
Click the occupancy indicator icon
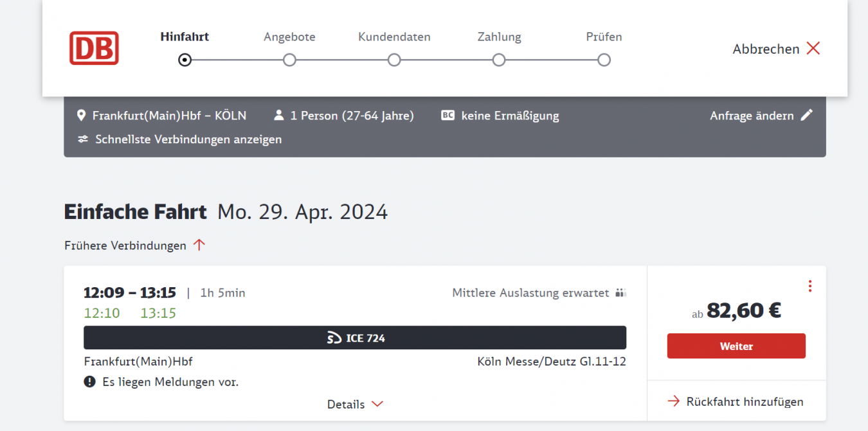(620, 294)
